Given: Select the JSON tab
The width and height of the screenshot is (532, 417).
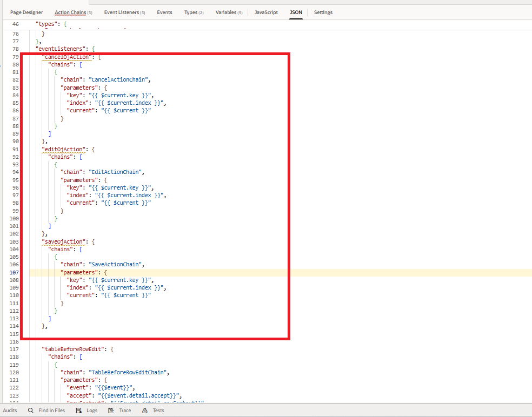Looking at the screenshot, I should point(296,12).
